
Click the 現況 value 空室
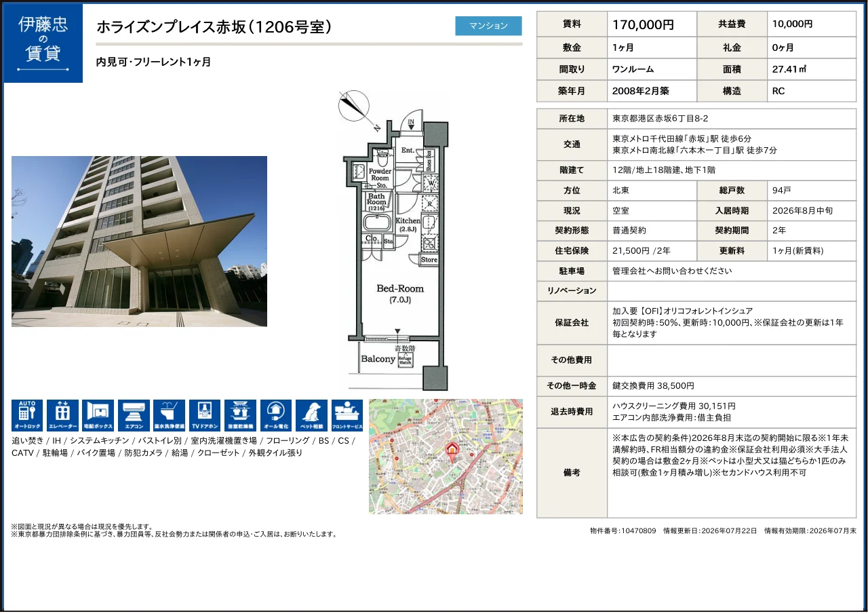tap(620, 211)
